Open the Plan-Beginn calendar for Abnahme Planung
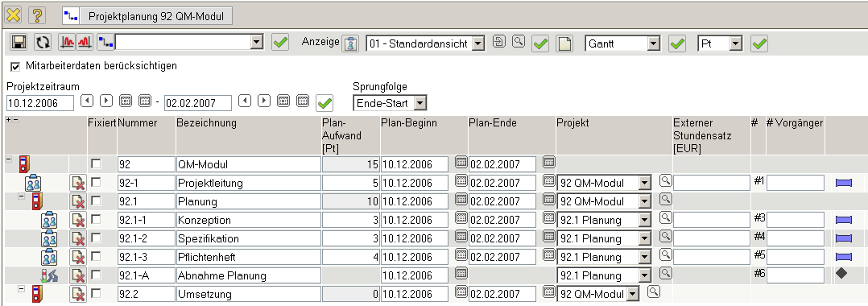The image size is (868, 306). [x=461, y=273]
